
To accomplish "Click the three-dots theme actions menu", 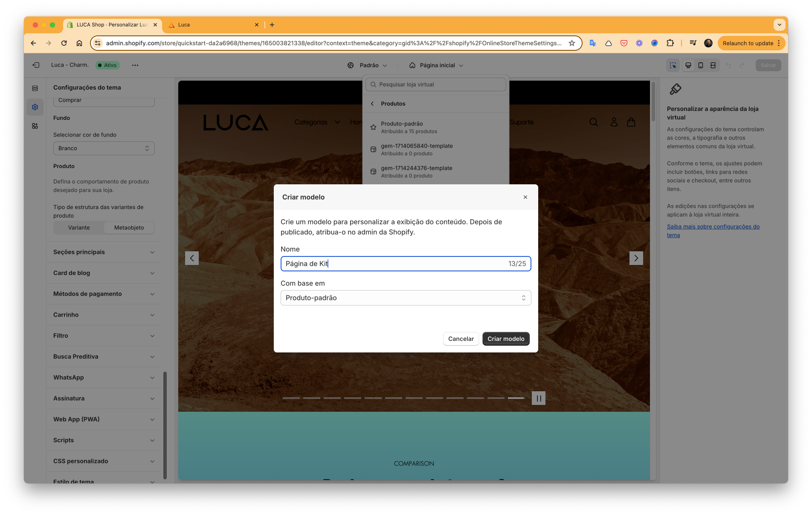I will (x=135, y=65).
